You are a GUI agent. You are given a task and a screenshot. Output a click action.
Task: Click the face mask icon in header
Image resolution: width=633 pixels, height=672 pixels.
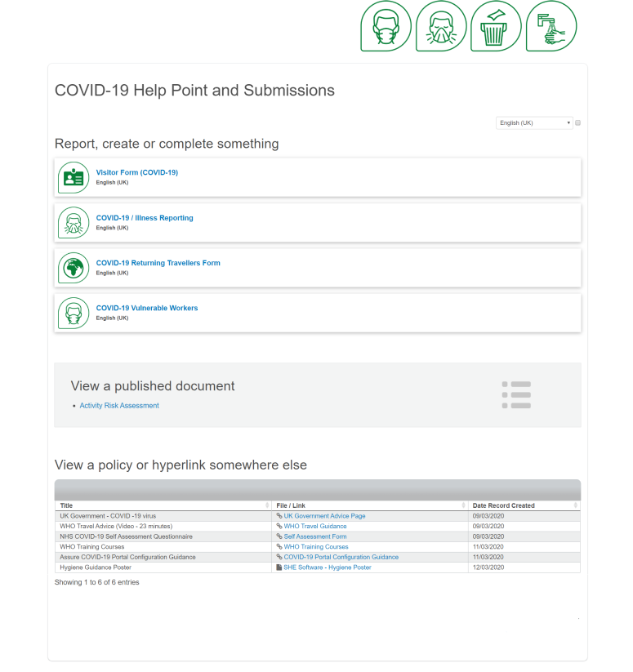(386, 26)
